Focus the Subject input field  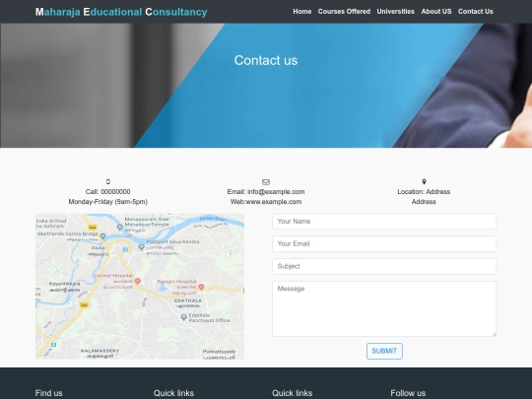coord(384,266)
